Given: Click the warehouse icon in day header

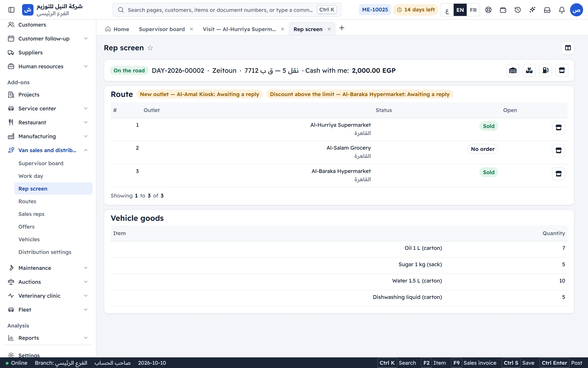Looking at the screenshot, I should point(513,70).
